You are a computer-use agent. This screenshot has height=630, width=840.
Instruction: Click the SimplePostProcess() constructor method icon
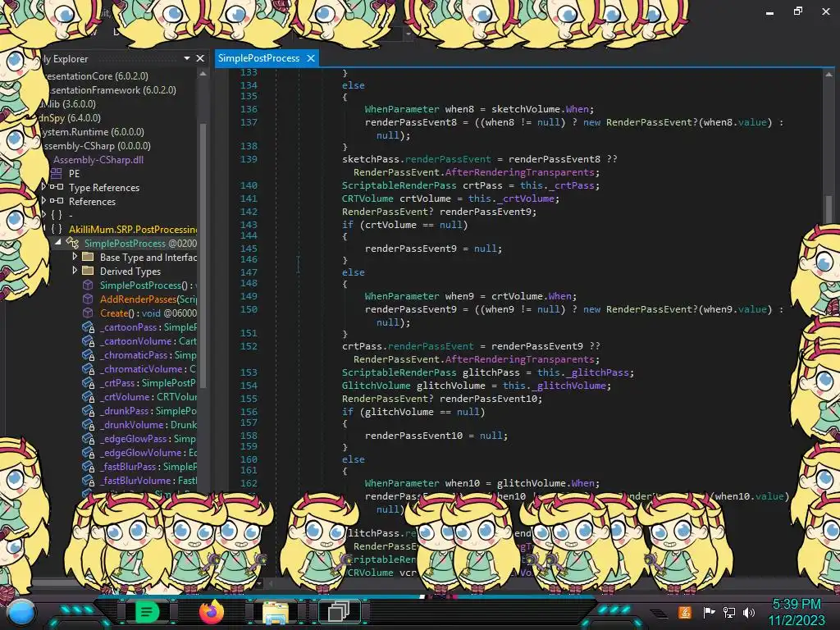tap(88, 285)
